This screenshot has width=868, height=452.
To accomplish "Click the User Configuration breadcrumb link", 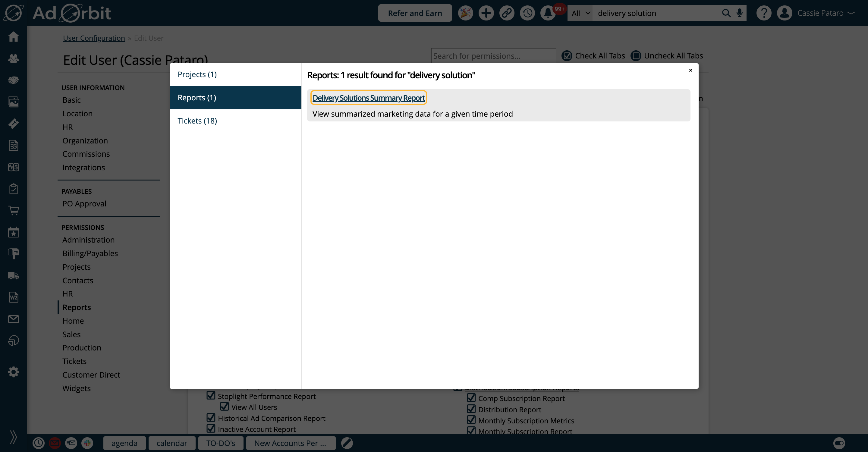I will click(x=94, y=38).
